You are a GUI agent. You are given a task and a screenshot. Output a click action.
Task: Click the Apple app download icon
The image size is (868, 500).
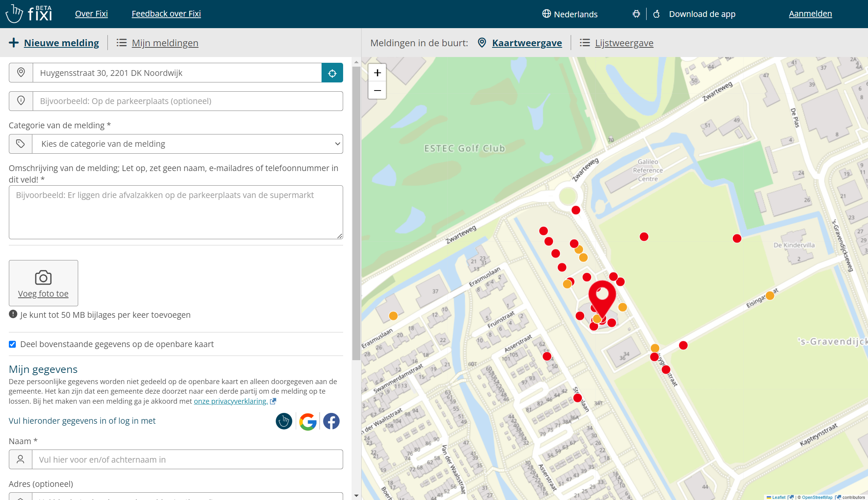coord(657,14)
